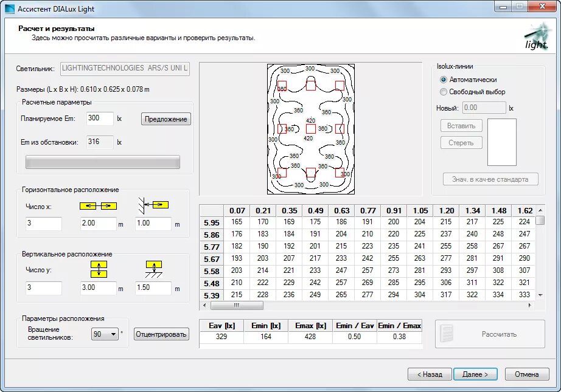Viewport: 561px width, 392px height.
Task: Click the Стереть isolux button
Action: click(461, 143)
